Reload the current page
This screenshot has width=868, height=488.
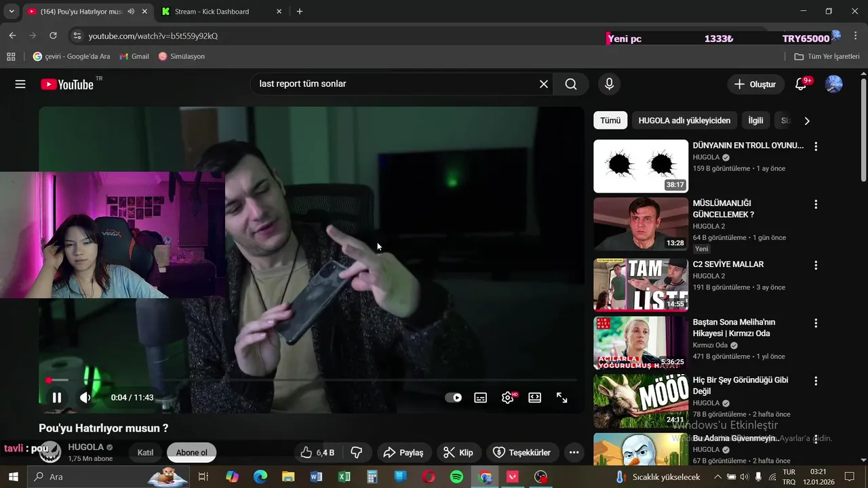tap(54, 36)
